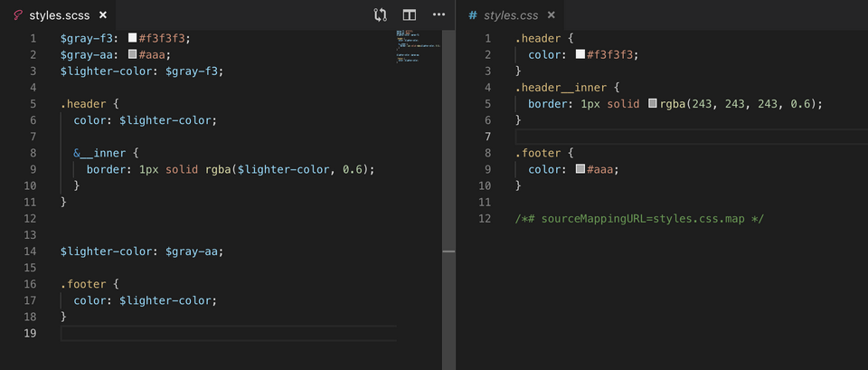
Task: Open color picker for $gray-aa #aaa swatch
Action: tap(133, 54)
